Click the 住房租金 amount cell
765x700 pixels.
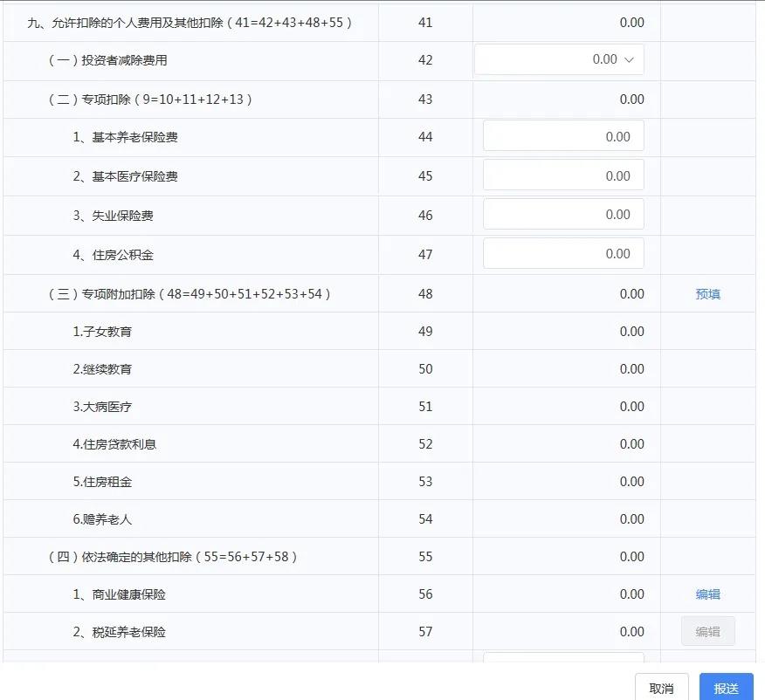pos(559,481)
